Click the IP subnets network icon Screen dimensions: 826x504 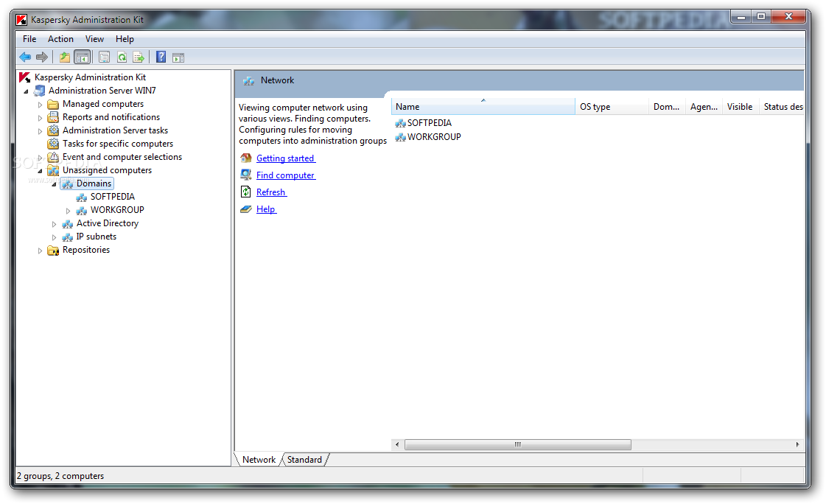68,237
